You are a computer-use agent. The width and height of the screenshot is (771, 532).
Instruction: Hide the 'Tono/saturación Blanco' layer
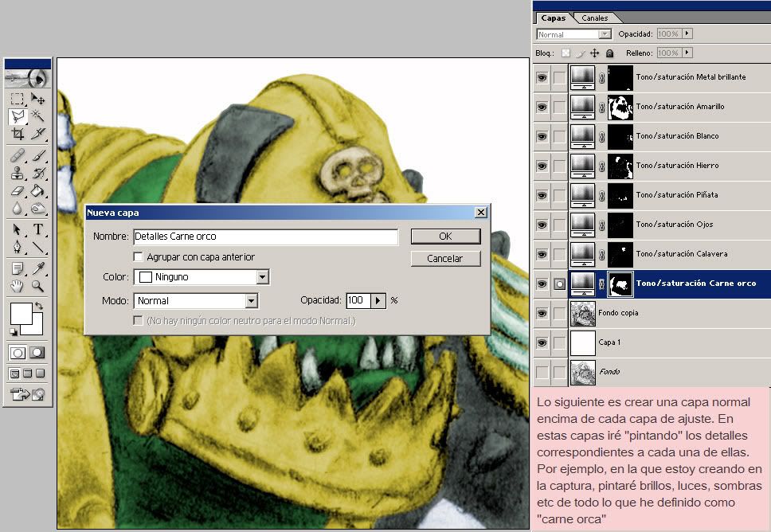coord(542,136)
